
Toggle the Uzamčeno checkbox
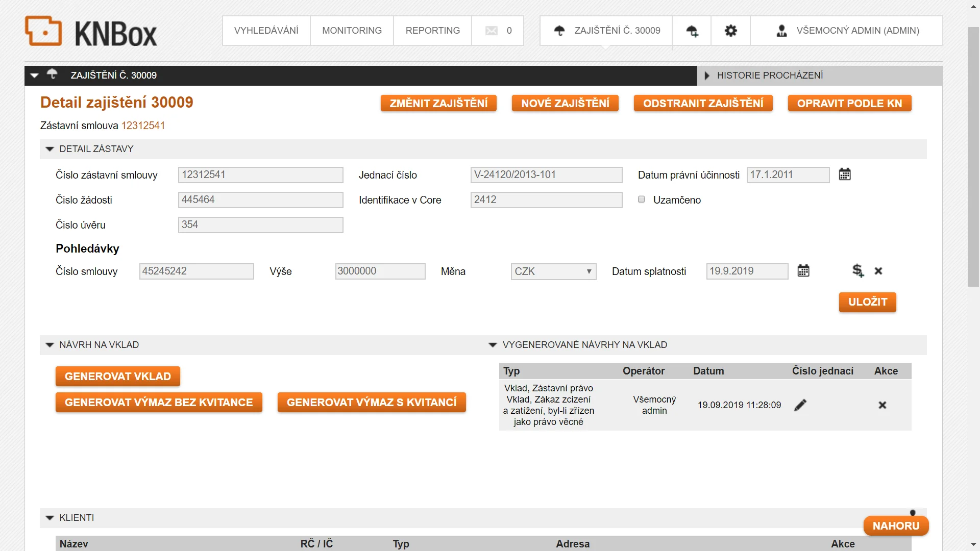click(642, 199)
